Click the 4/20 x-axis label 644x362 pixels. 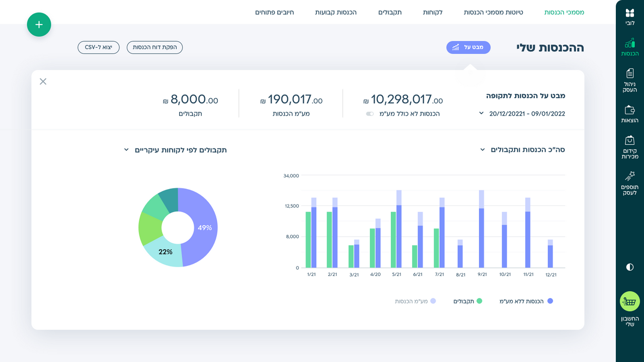pos(375,275)
